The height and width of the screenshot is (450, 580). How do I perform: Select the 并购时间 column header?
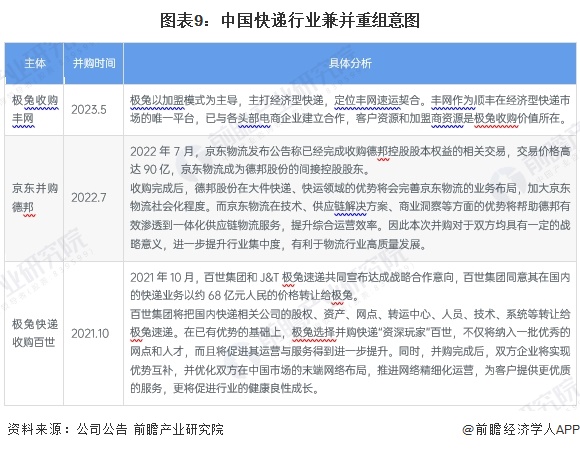pos(94,64)
